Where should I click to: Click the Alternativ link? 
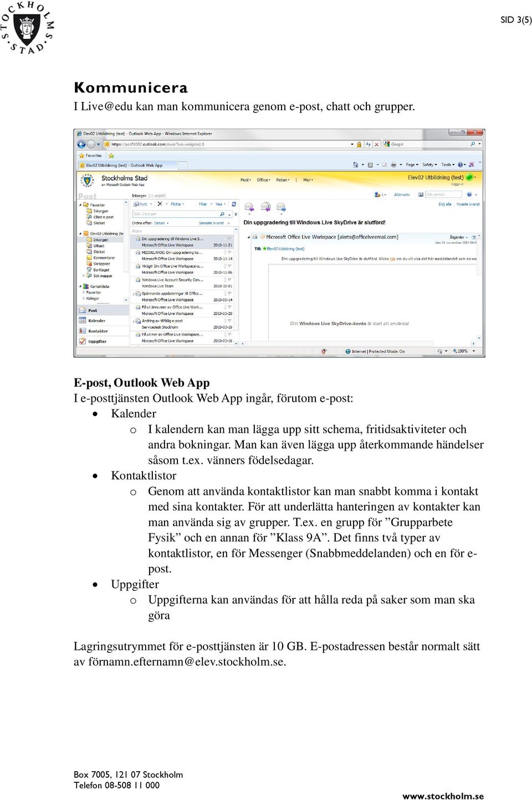coord(402,195)
